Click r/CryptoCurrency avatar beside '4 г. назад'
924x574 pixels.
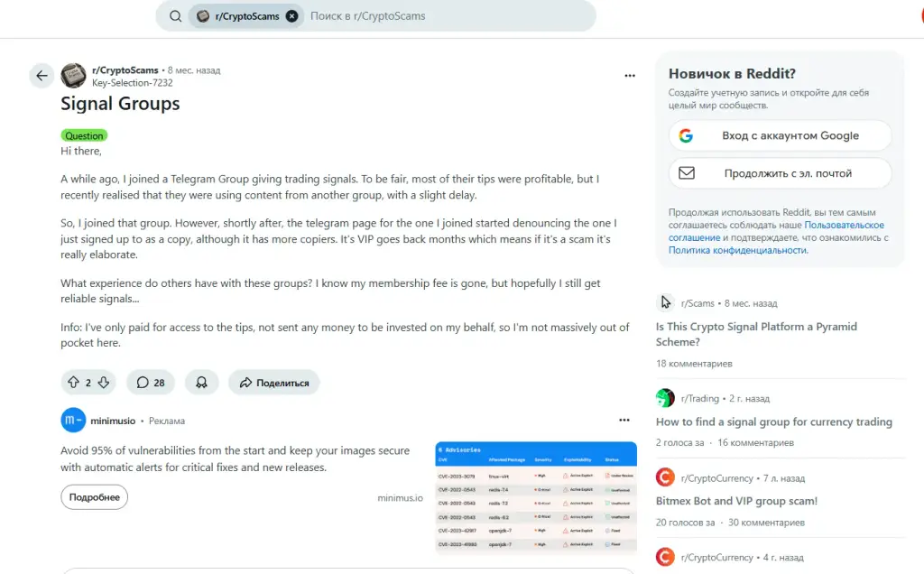[x=665, y=557]
